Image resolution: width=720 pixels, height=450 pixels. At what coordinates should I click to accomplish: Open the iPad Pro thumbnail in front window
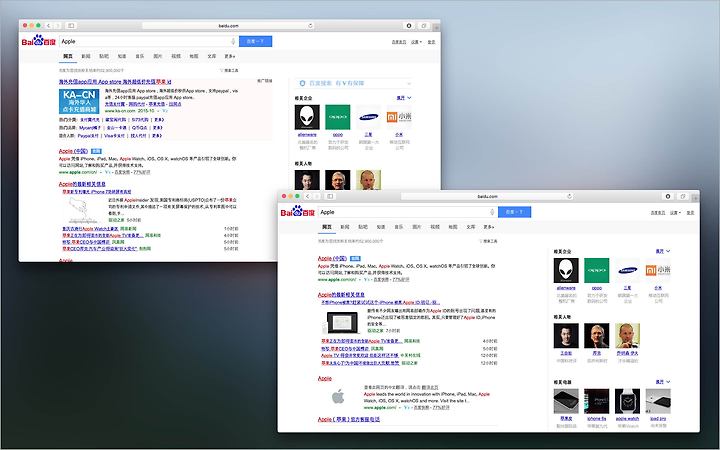click(658, 401)
